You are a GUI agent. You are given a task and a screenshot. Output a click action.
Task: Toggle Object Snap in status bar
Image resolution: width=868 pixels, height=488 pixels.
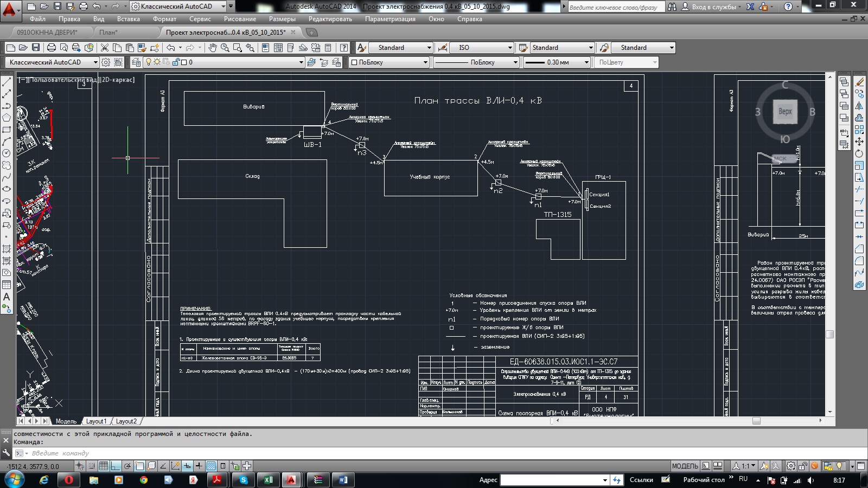(139, 466)
